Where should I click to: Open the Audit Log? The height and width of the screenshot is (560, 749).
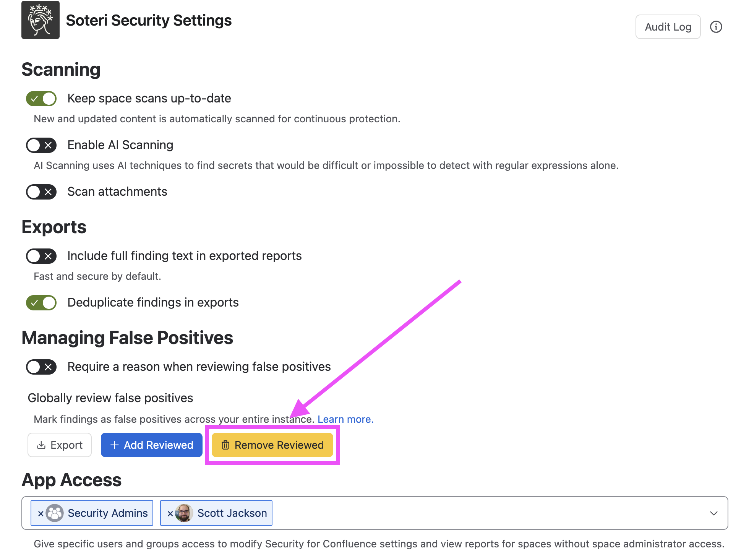click(x=668, y=27)
